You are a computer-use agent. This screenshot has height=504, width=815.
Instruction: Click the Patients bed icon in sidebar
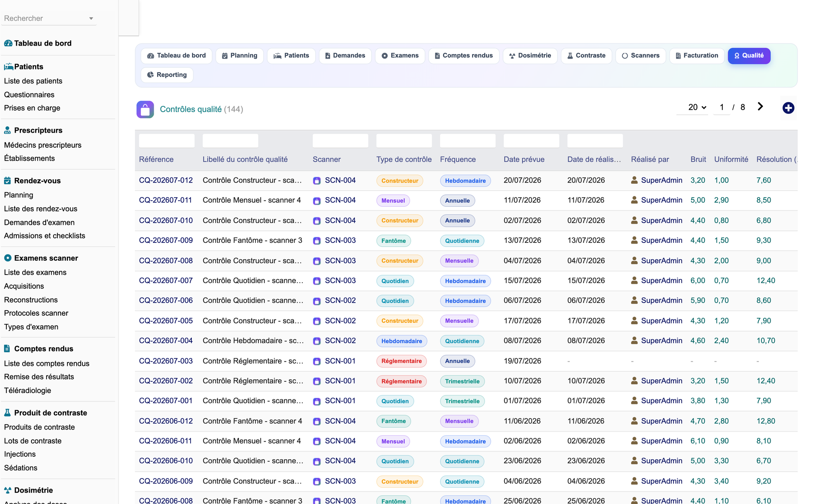8,67
